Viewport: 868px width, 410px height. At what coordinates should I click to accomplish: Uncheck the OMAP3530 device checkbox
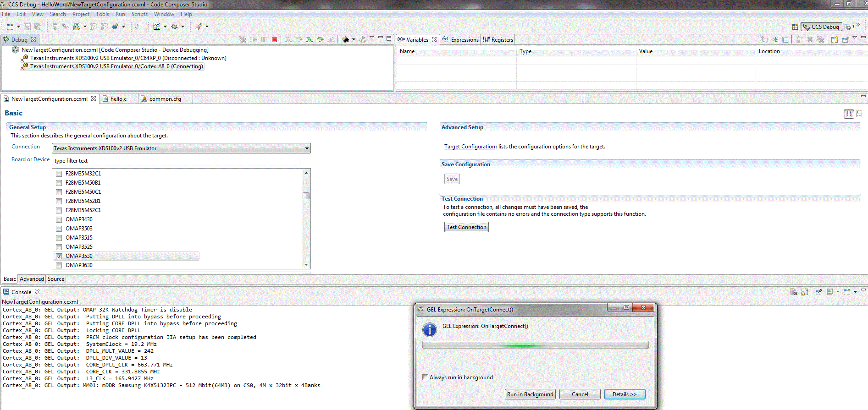pyautogui.click(x=59, y=256)
